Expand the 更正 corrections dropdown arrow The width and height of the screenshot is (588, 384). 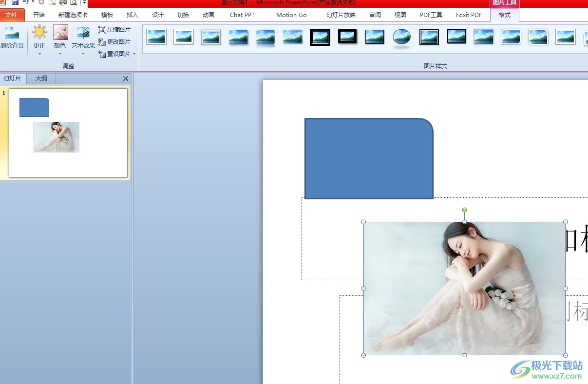pyautogui.click(x=39, y=54)
